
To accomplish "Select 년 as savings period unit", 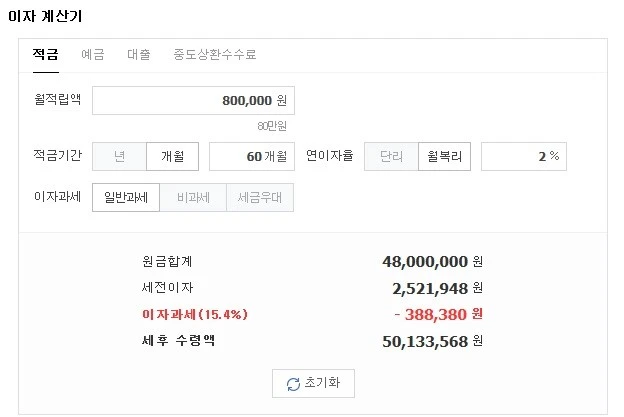I will click(119, 156).
